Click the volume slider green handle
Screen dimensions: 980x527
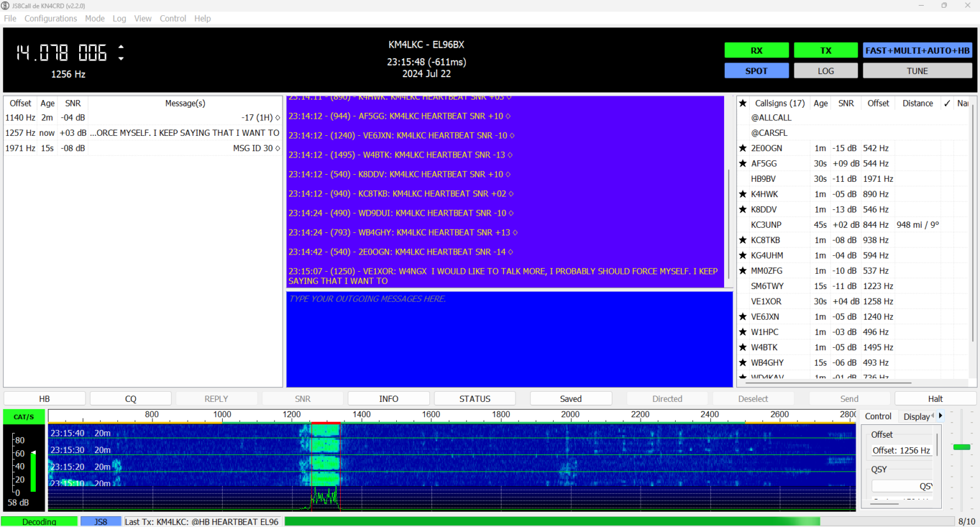pyautogui.click(x=961, y=447)
